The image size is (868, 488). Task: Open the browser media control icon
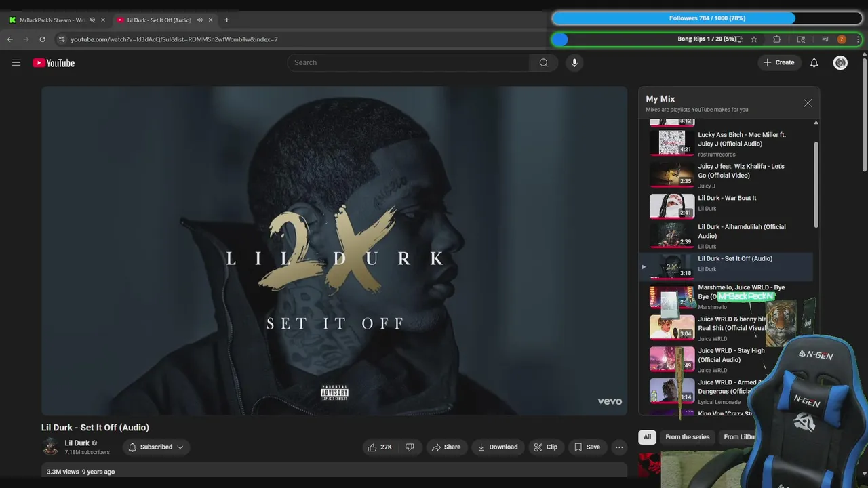coord(825,39)
